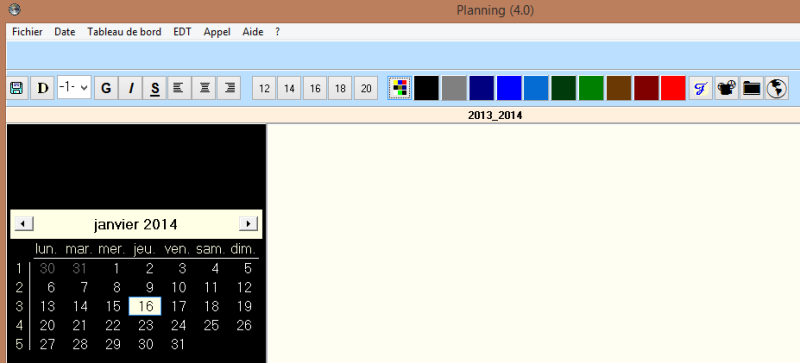This screenshot has height=363, width=800.
Task: Go to previous month in calendar
Action: coord(24,224)
